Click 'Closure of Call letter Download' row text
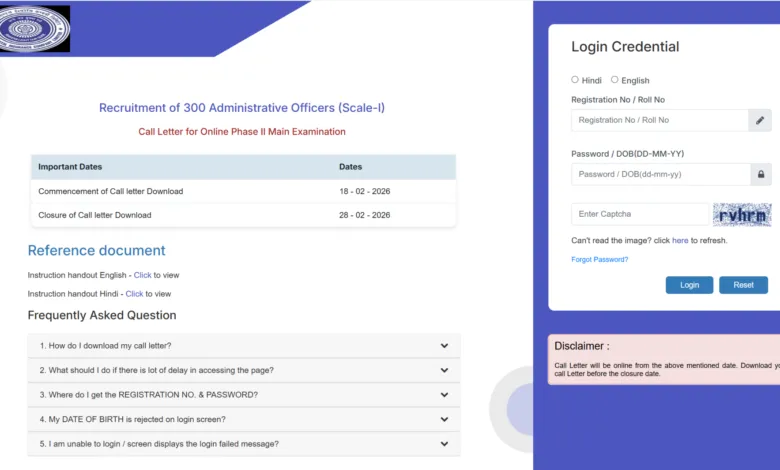Viewport: 780px width, 470px height. click(95, 215)
